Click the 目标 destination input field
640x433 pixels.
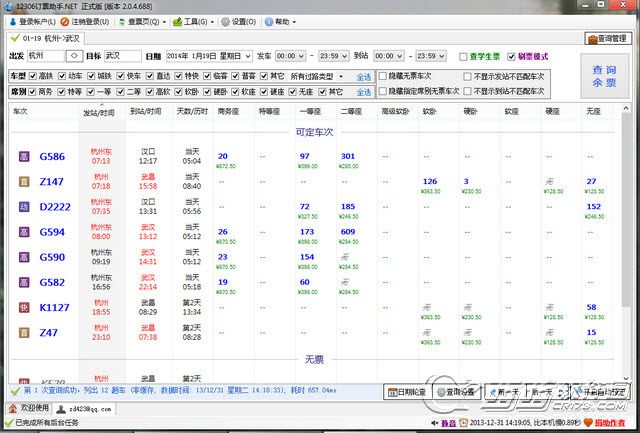tap(122, 56)
